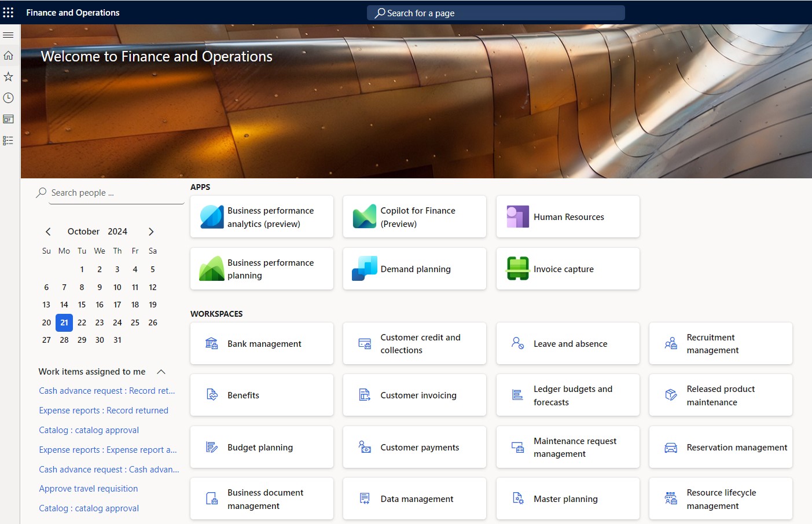Open Workspaces icon in sidebar

[8, 119]
